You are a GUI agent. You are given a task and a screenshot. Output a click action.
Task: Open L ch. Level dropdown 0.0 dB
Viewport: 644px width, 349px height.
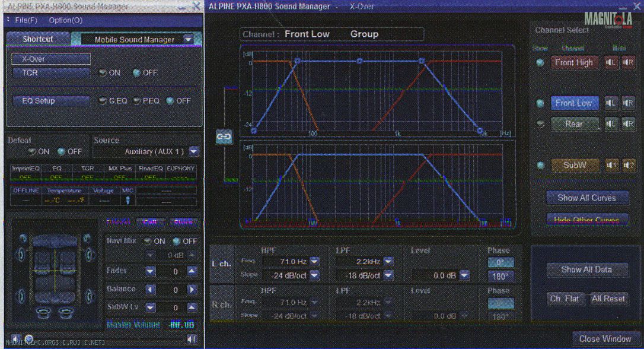[x=464, y=275]
